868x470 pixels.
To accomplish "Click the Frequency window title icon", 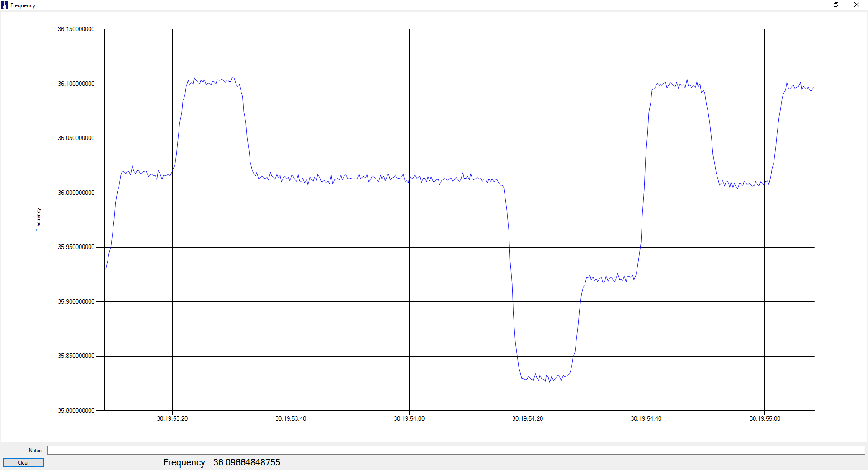I will [x=5, y=5].
